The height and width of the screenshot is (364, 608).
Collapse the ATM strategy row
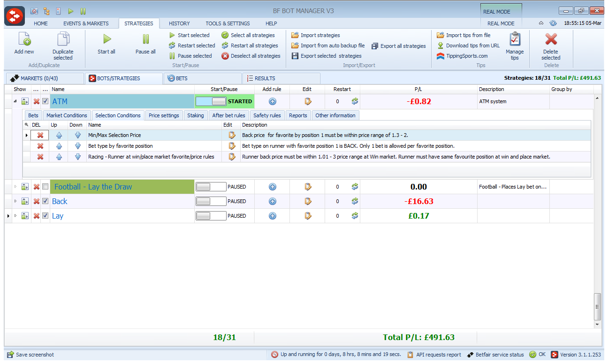(x=15, y=101)
